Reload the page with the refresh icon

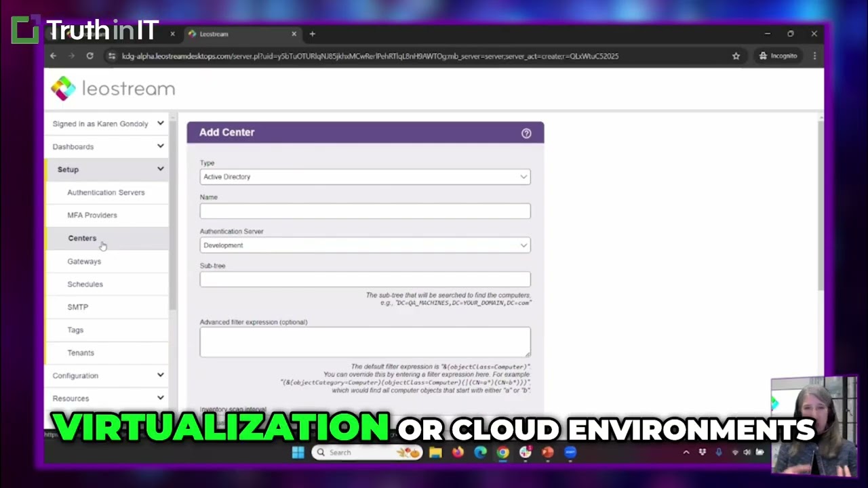(90, 56)
